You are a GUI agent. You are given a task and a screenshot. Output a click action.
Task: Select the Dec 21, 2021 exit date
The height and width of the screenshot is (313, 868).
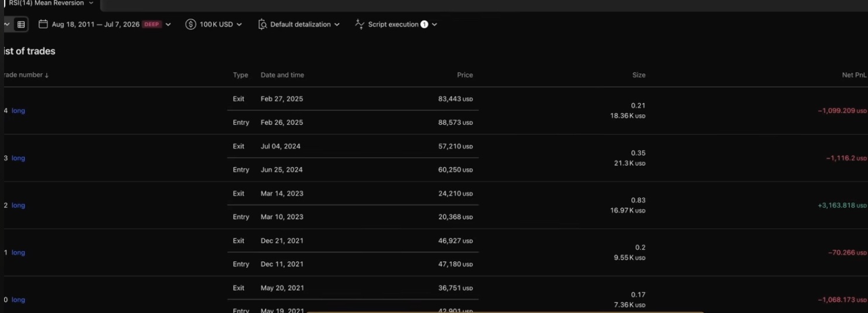click(282, 241)
